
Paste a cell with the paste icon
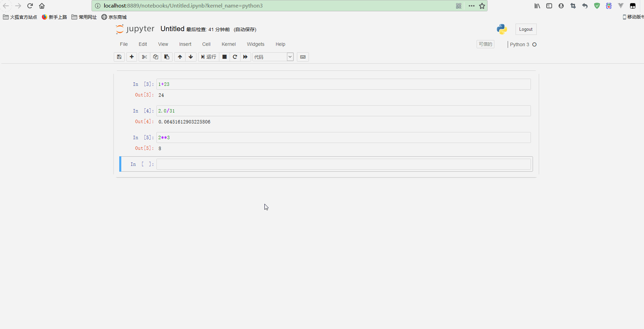point(166,57)
